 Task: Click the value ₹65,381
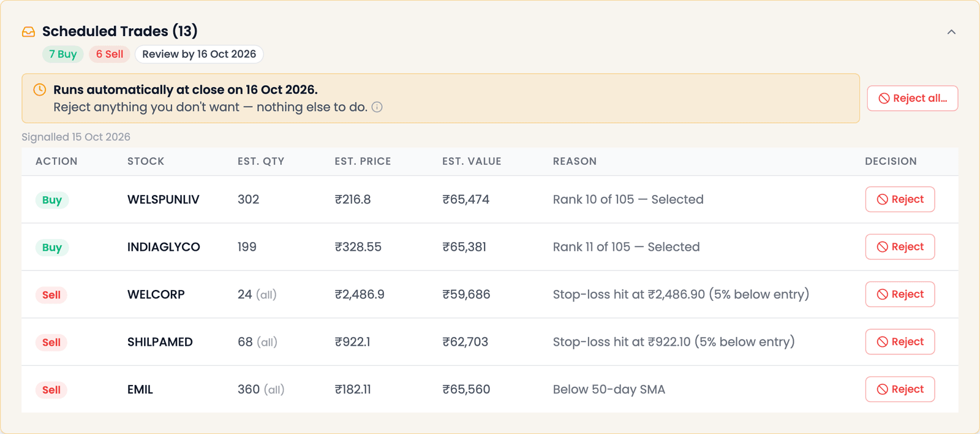[464, 247]
